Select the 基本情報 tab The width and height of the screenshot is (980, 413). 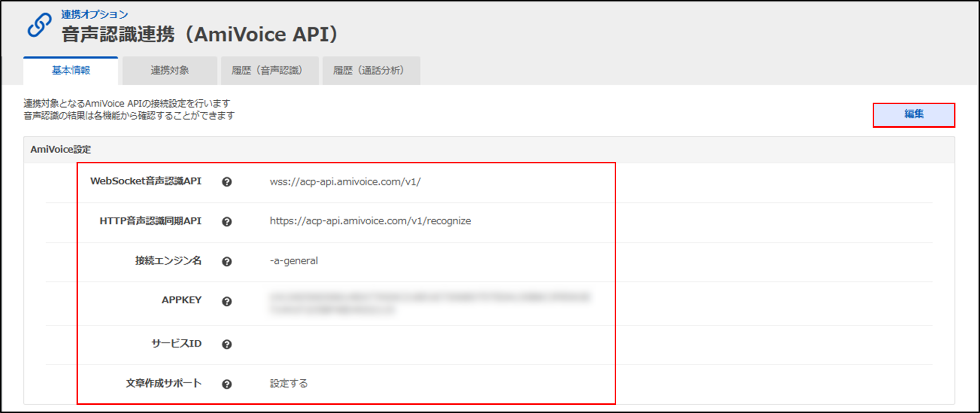pos(71,71)
